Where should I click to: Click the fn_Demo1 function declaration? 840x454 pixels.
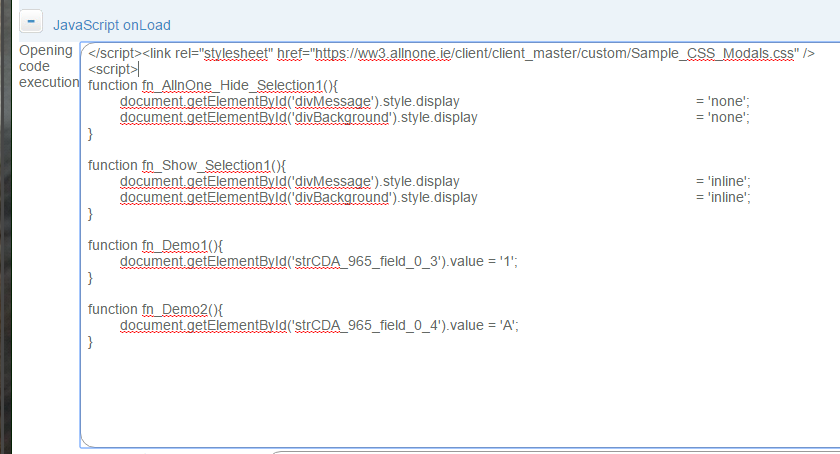coord(155,245)
